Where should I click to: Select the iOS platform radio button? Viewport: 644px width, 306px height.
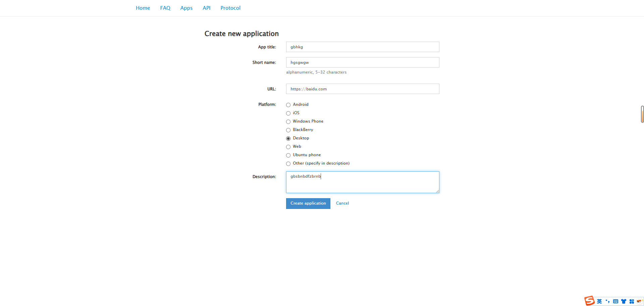coord(288,113)
